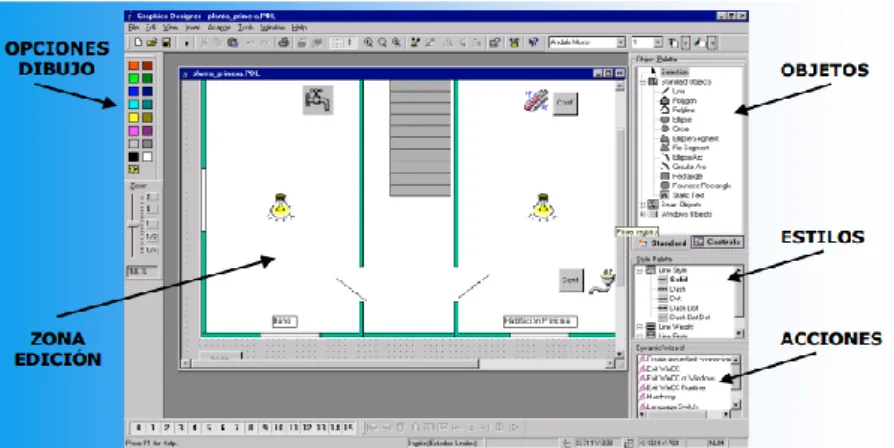Save the picture using the diskette icon
The image size is (894, 448).
[166, 42]
